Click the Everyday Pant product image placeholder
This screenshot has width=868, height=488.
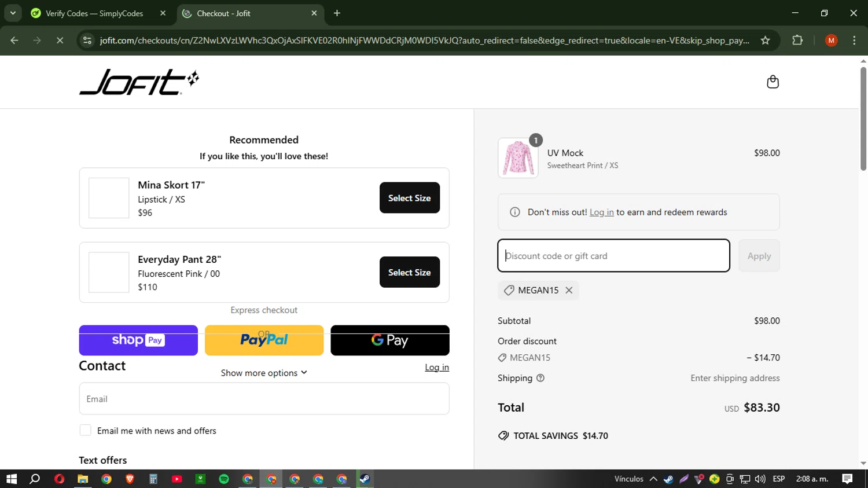click(109, 272)
